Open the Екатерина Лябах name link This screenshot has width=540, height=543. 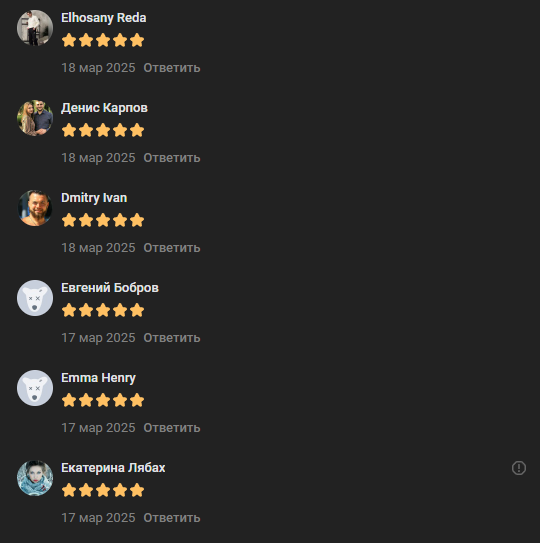(x=113, y=468)
